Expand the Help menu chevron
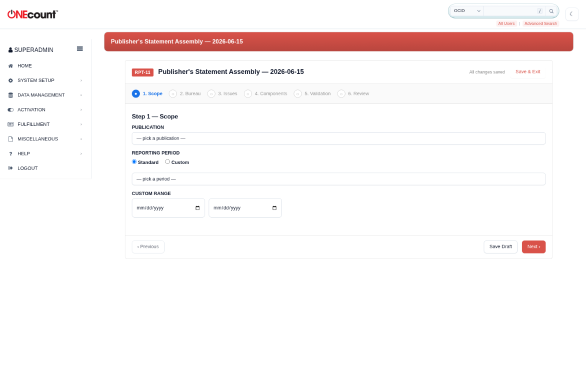586x366 pixels. 81,154
